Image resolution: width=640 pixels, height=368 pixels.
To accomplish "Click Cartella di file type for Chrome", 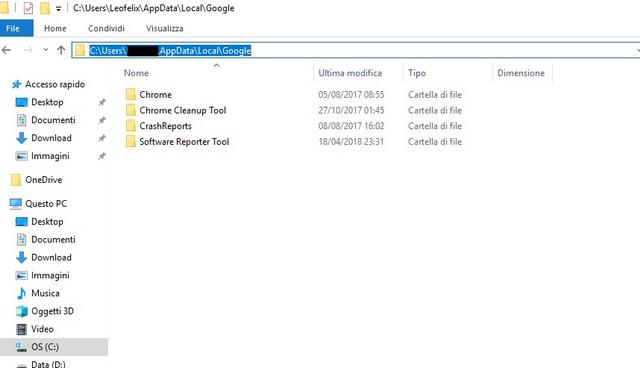I will [435, 95].
